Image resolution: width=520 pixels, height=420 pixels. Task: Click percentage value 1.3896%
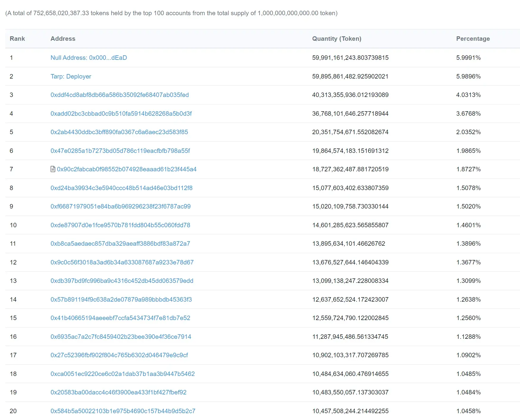click(x=469, y=244)
